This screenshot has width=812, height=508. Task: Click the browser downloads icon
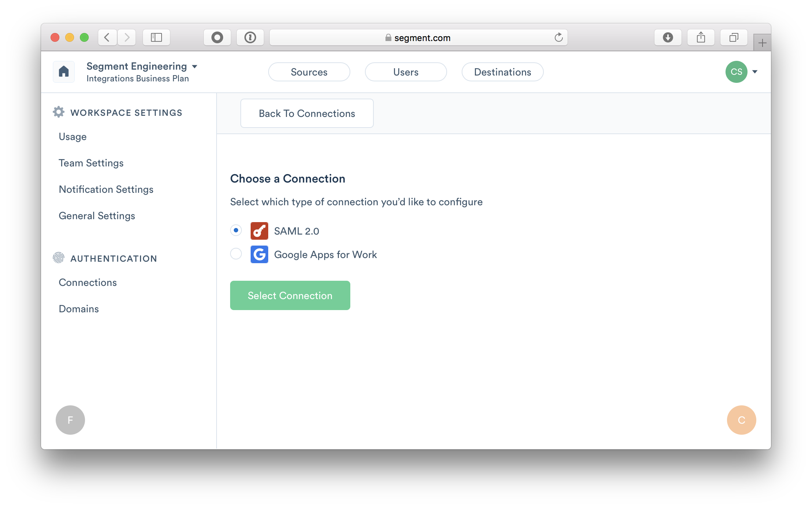(668, 37)
